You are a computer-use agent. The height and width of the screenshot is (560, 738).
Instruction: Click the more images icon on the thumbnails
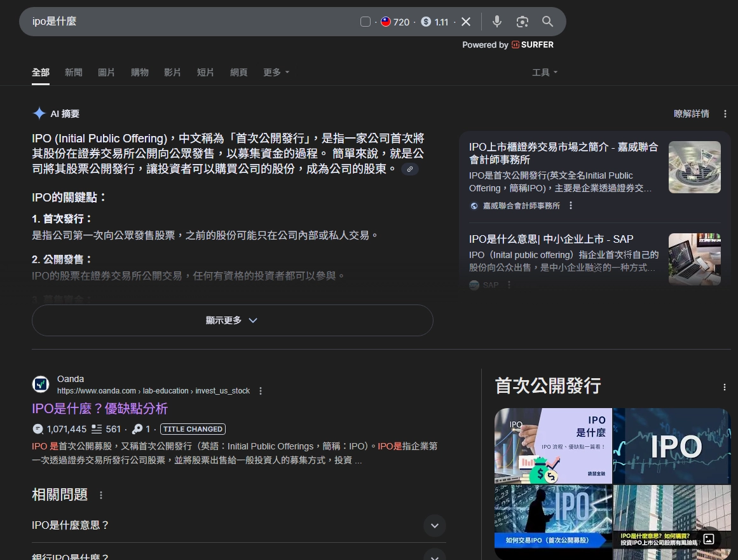click(709, 539)
